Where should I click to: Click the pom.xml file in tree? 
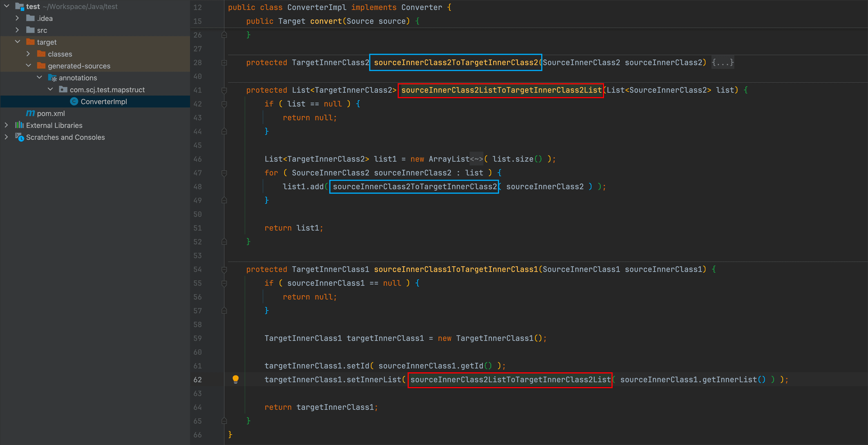[x=51, y=113]
